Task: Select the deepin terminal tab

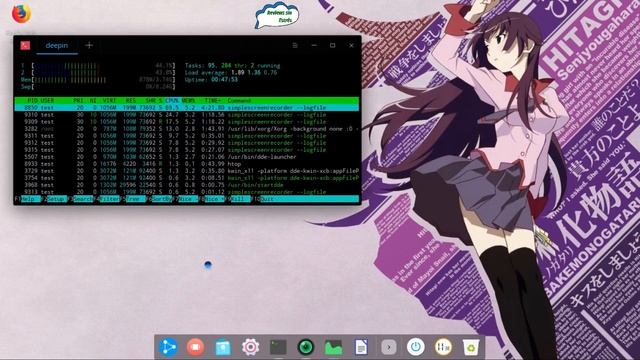Action: pyautogui.click(x=57, y=46)
